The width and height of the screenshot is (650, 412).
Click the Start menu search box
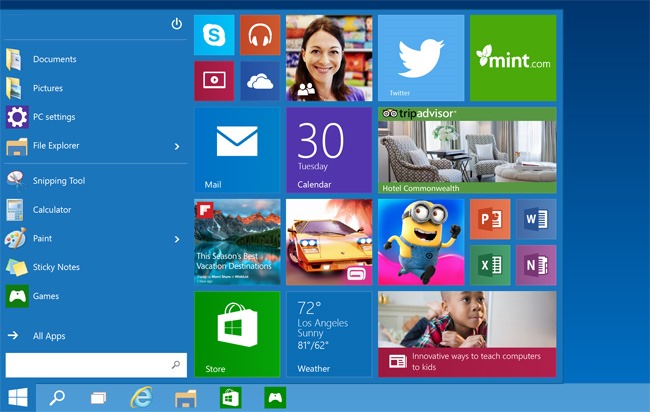click(x=96, y=365)
